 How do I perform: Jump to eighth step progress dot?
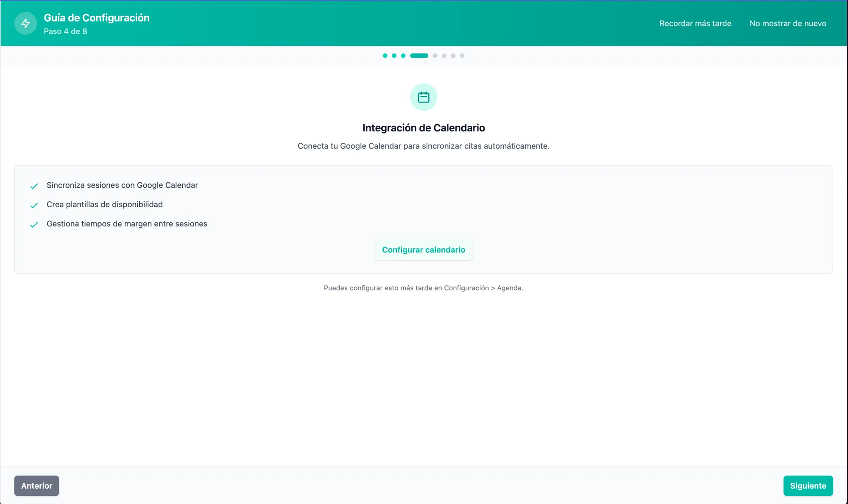pos(462,56)
